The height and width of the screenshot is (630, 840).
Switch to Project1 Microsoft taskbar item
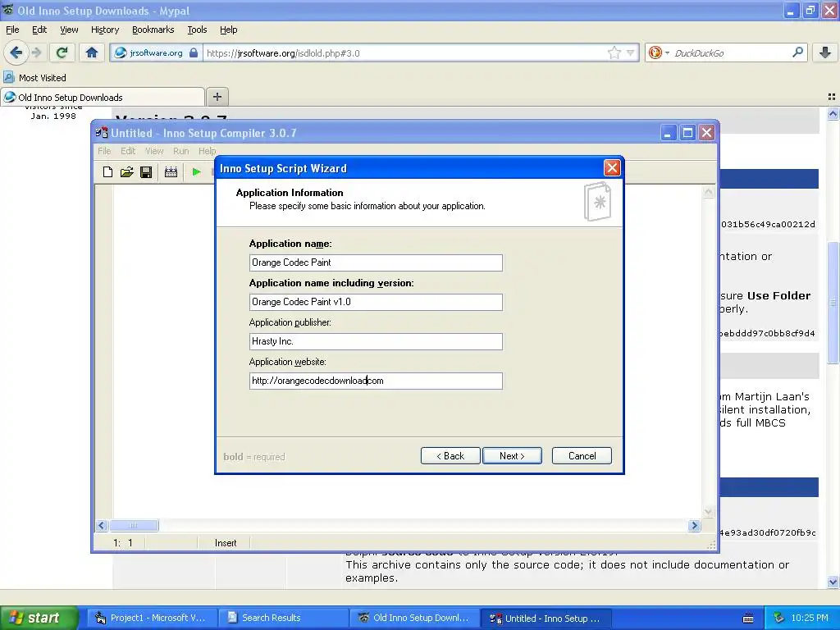click(x=151, y=618)
